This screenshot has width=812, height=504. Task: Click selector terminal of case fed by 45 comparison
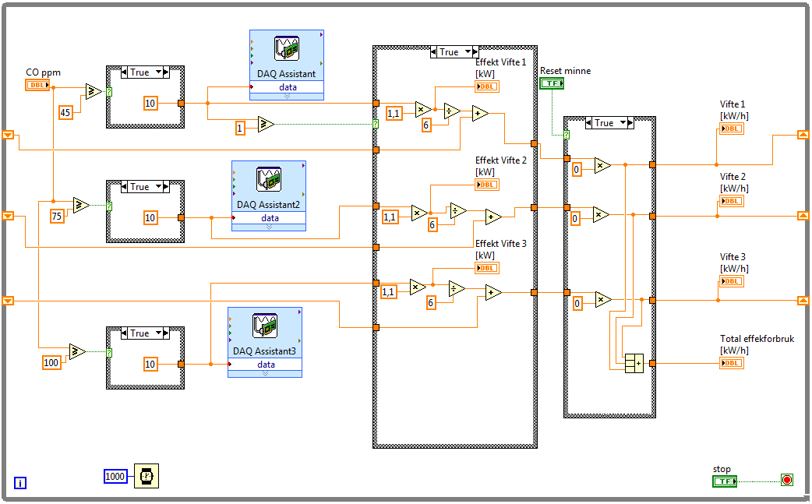(x=109, y=92)
